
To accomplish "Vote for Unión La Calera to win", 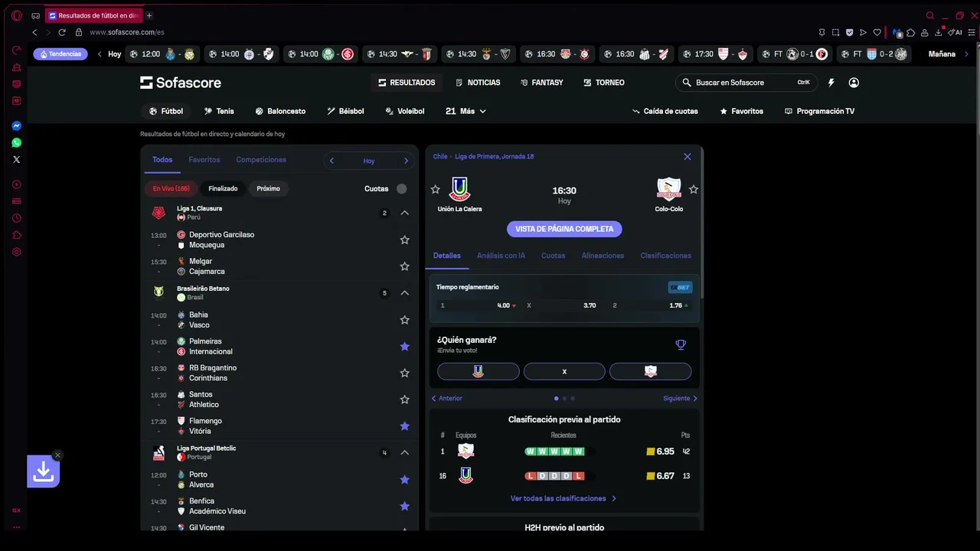I will pyautogui.click(x=479, y=371).
